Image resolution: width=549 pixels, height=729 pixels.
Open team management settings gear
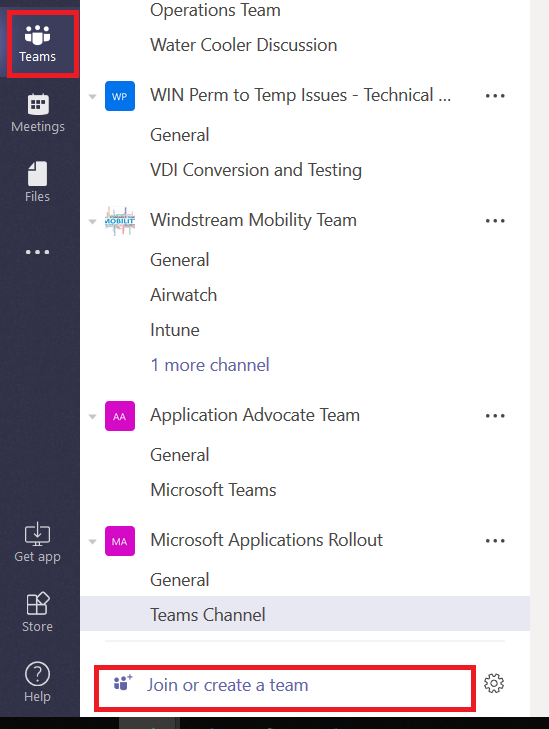494,683
